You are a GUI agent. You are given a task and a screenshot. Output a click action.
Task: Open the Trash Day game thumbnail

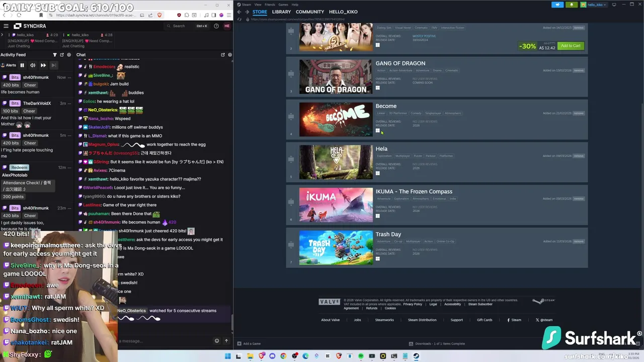coord(336,247)
